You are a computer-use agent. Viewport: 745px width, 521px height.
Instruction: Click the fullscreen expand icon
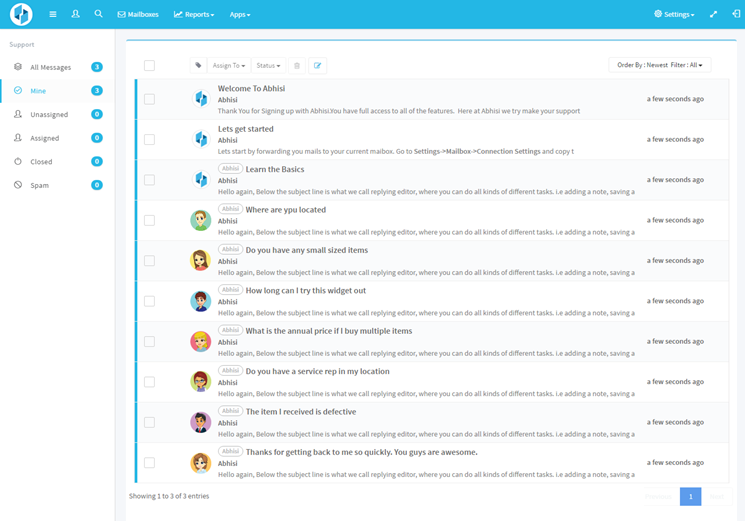[713, 14]
